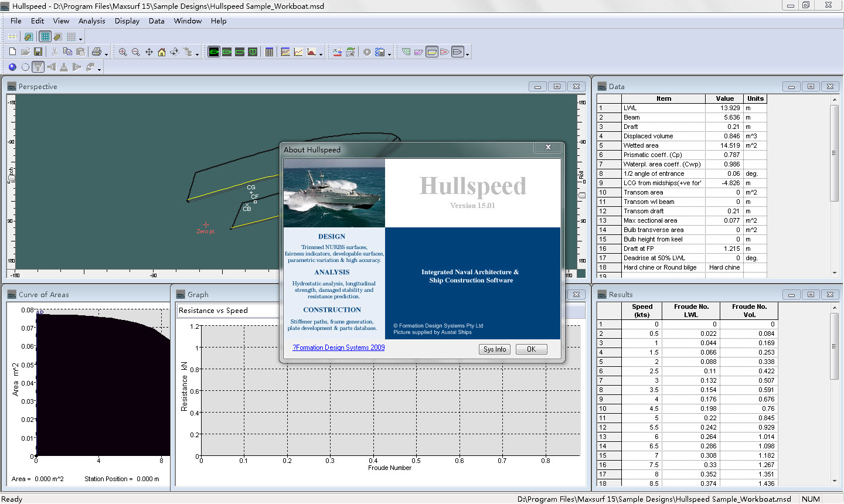Click the hollow circle icon in bottom toolbar
Image resolution: width=844 pixels, height=504 pixels.
pos(25,67)
